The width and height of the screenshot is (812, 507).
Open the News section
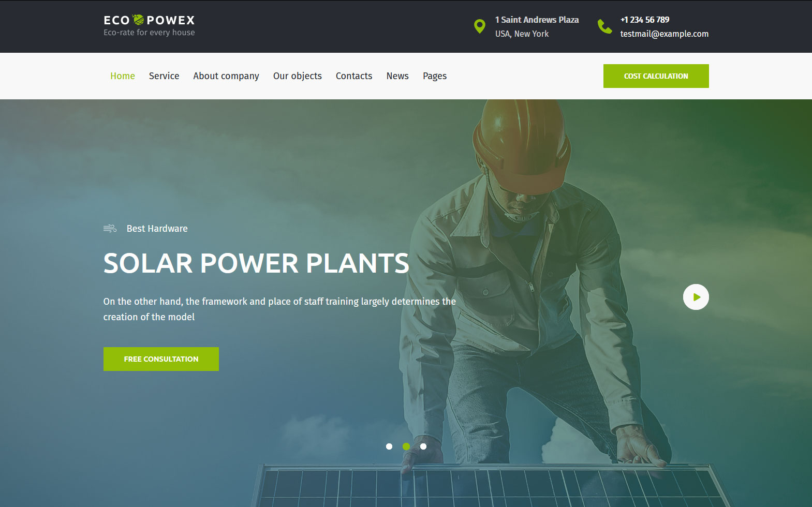(397, 76)
